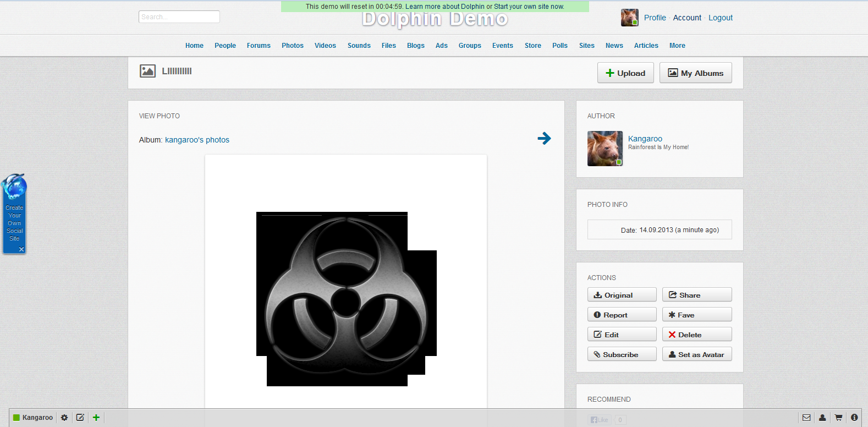Viewport: 868px width, 427px height.
Task: Subscribe to this photo
Action: tap(622, 354)
